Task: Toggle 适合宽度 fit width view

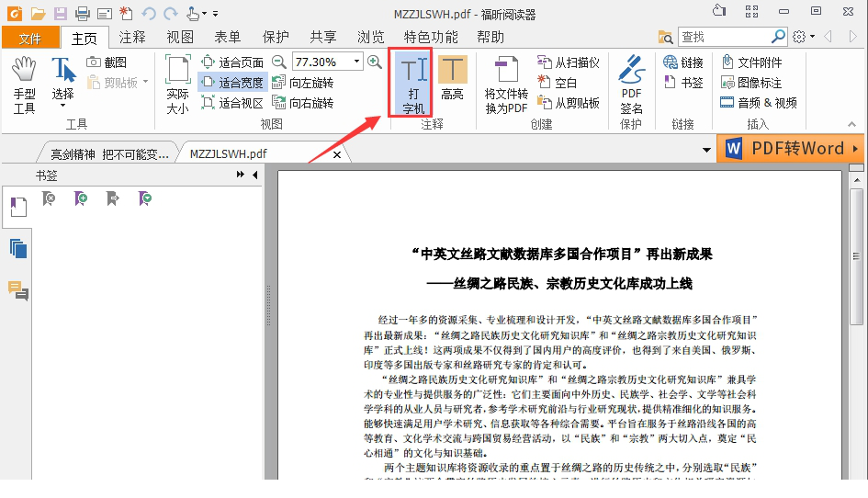Action: click(232, 83)
